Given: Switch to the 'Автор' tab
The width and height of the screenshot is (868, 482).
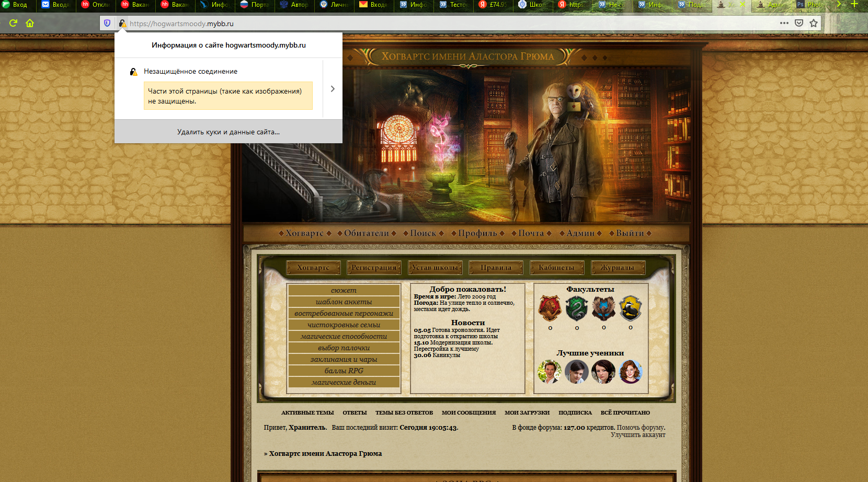Looking at the screenshot, I should coord(294,5).
